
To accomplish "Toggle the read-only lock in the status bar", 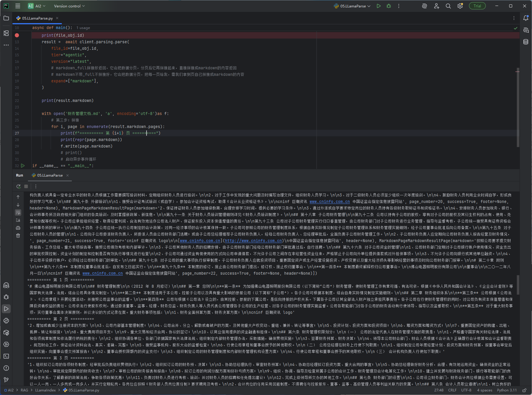I will click(524, 390).
